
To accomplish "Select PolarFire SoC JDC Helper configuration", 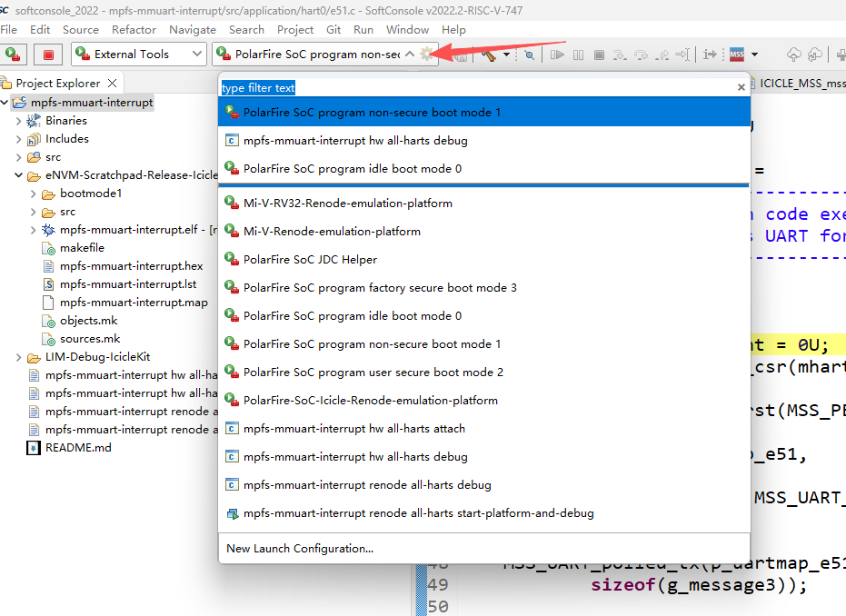I will (x=484, y=260).
